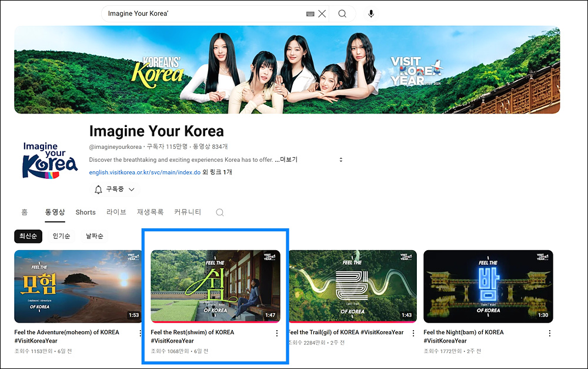Click the 조회수 1153만회 view count
Viewport: 588px width, 369px height.
pos(33,351)
